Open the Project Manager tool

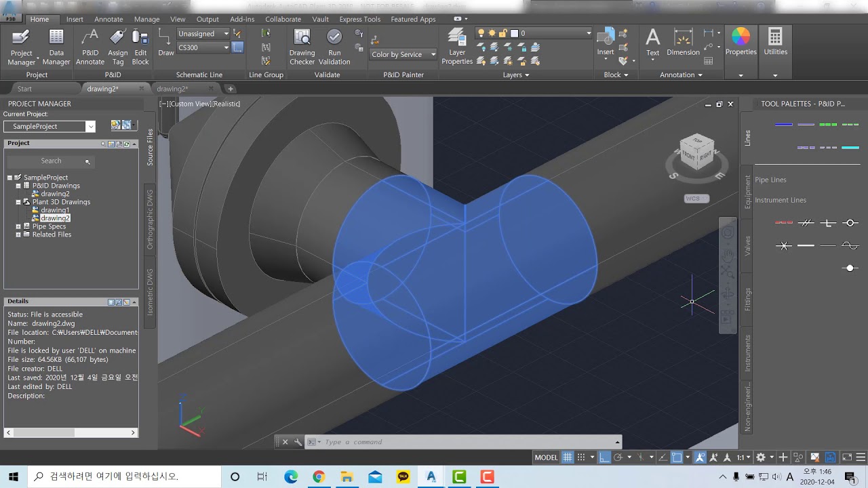point(21,47)
